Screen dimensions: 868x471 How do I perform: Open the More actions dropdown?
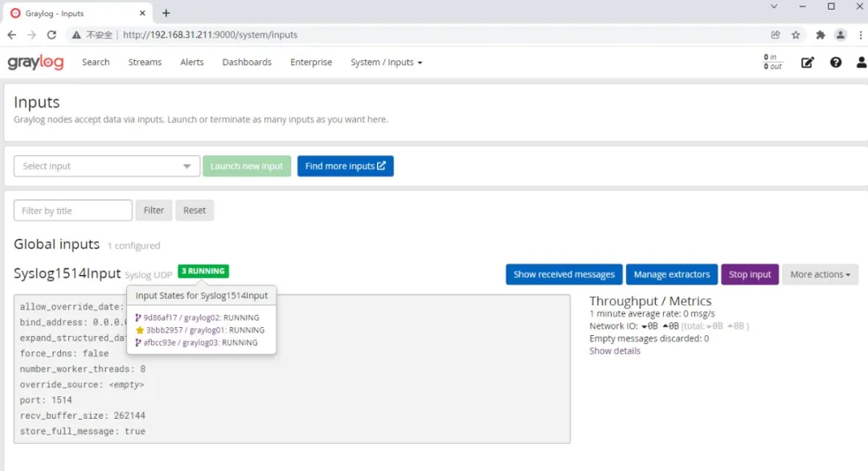click(x=820, y=275)
